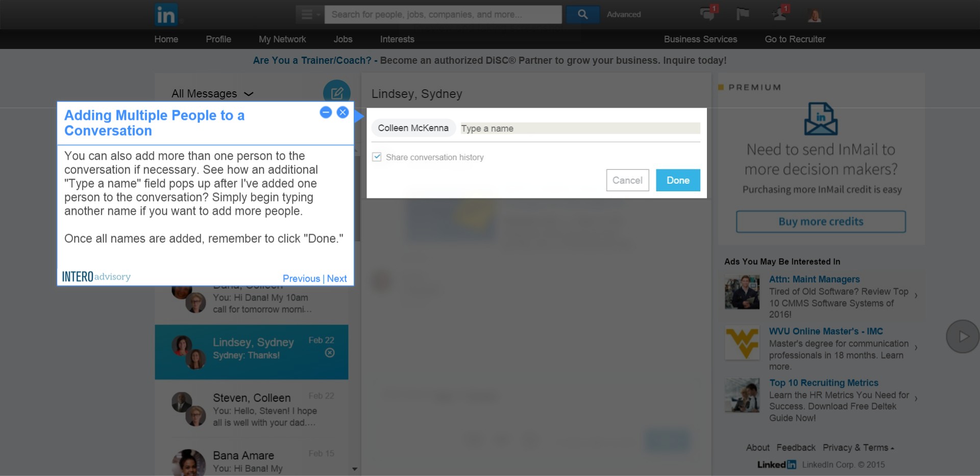Viewport: 980px width, 476px height.
Task: Click the search people input field
Action: click(x=443, y=14)
